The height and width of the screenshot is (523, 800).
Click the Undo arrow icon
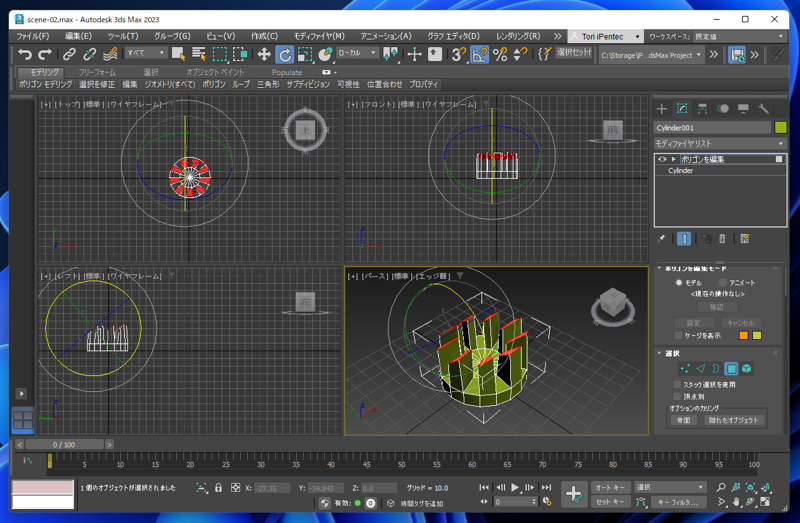coord(24,54)
